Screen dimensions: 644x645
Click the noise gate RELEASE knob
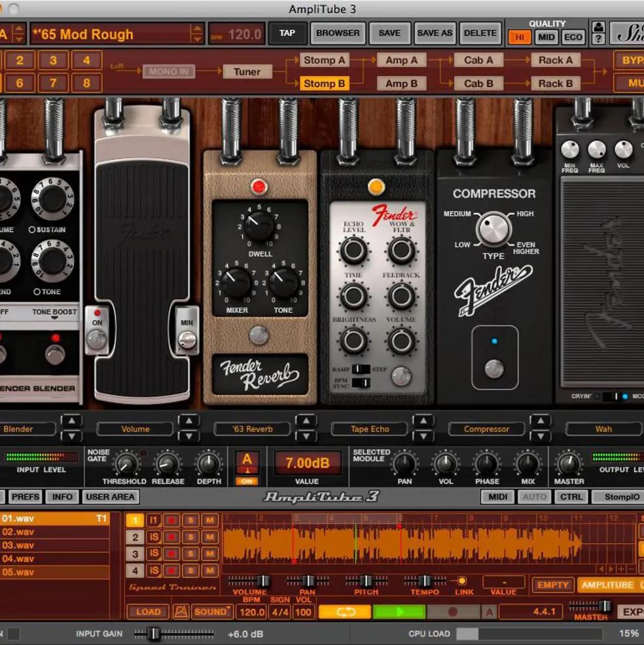pyautogui.click(x=168, y=464)
